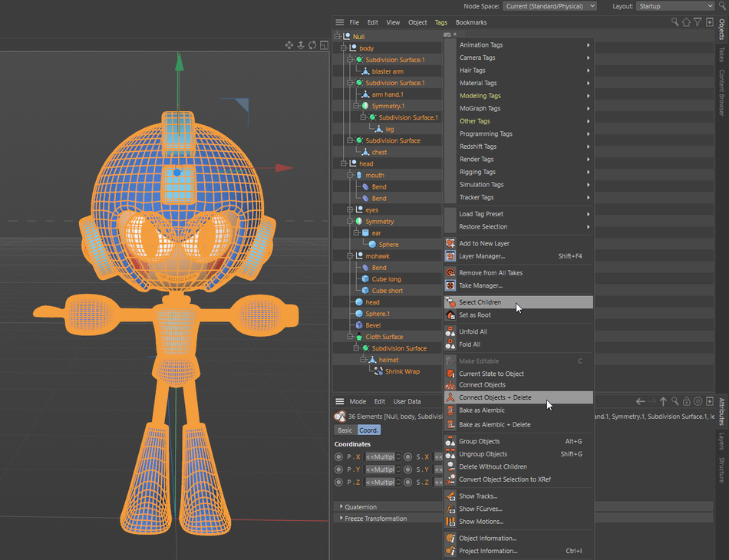This screenshot has height=560, width=729.
Task: Choose Bake as Alembic
Action: coord(519,410)
